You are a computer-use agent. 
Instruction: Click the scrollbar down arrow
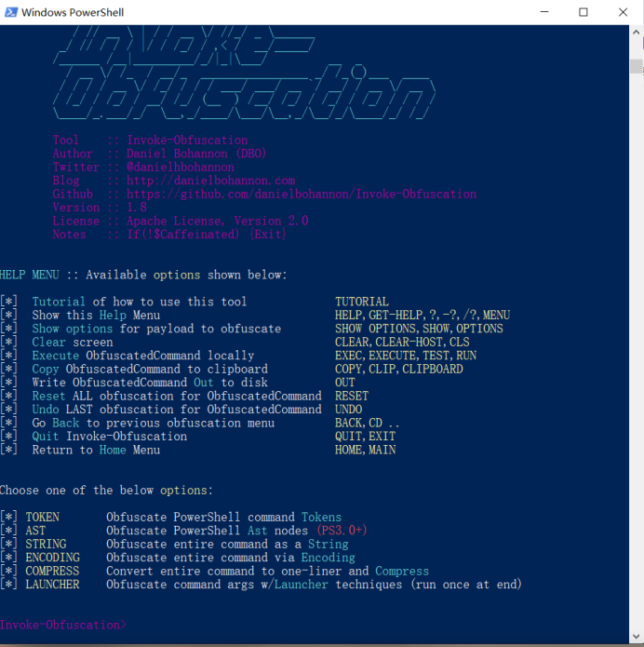[x=636, y=637]
